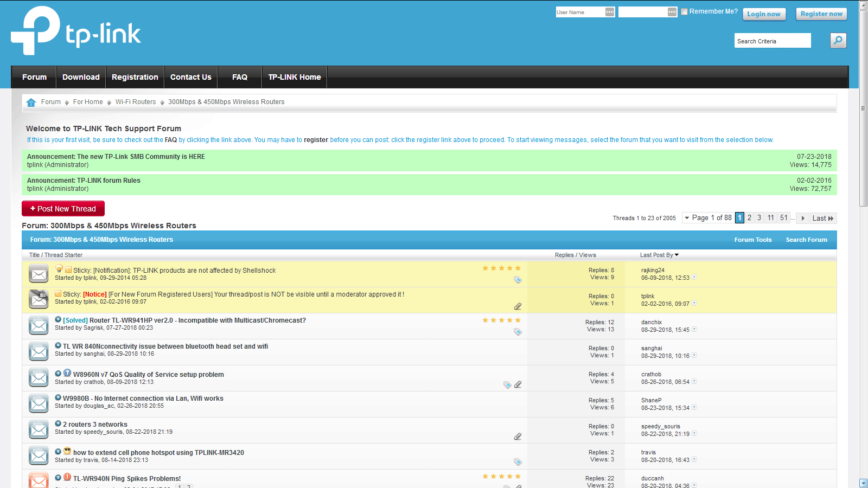868x488 pixels.
Task: Click the Login now button
Action: click(764, 14)
